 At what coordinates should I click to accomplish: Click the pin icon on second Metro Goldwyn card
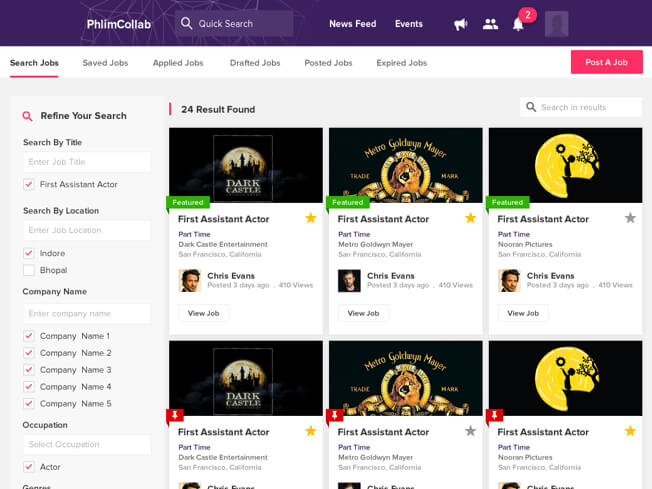[334, 415]
